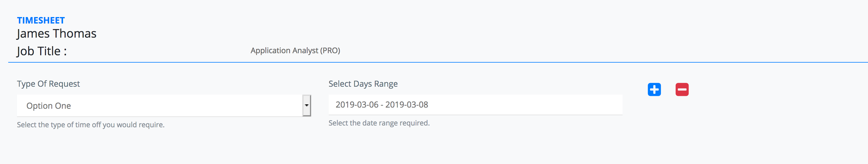Click the Select Days Range label
The height and width of the screenshot is (164, 868).
(x=363, y=84)
